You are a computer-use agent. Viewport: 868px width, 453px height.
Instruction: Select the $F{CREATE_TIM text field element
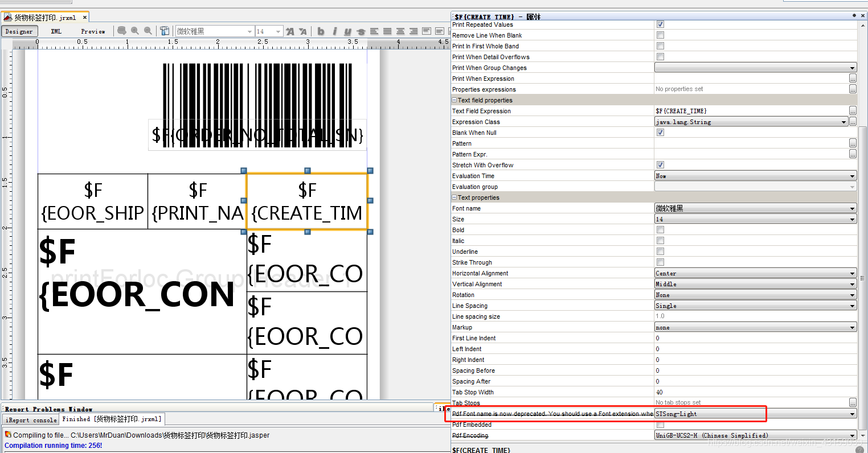point(307,201)
